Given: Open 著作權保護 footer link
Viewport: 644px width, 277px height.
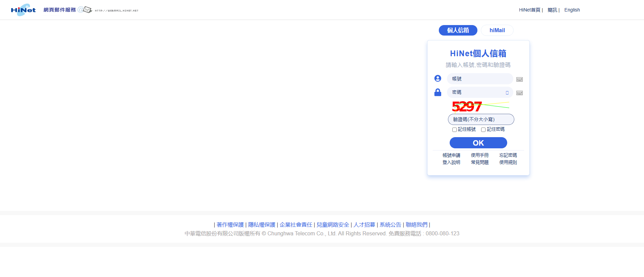Looking at the screenshot, I should point(230,225).
